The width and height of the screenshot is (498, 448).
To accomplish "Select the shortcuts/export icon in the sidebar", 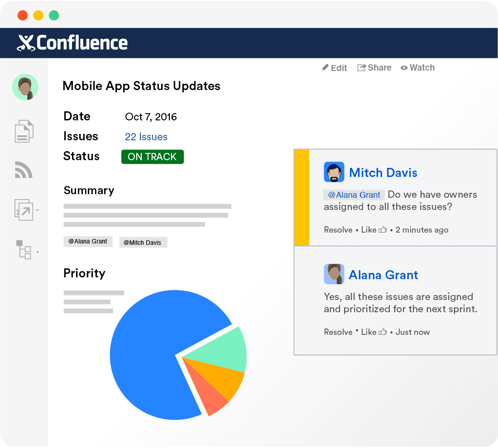I will [x=24, y=210].
